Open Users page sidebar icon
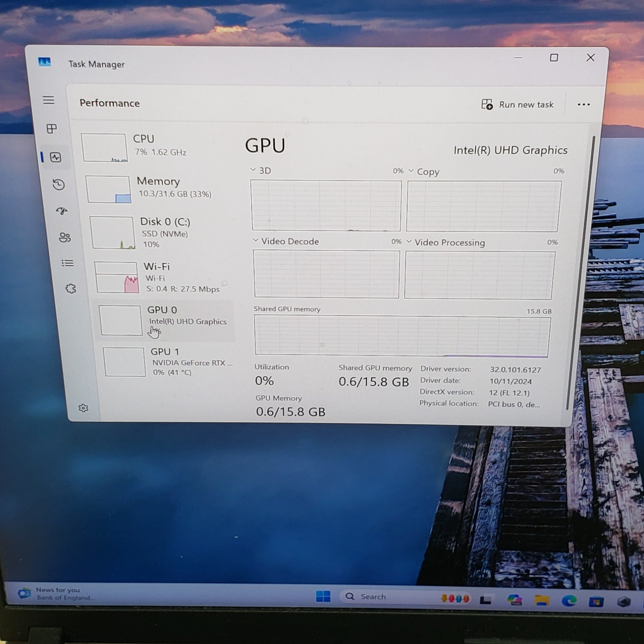 click(65, 237)
